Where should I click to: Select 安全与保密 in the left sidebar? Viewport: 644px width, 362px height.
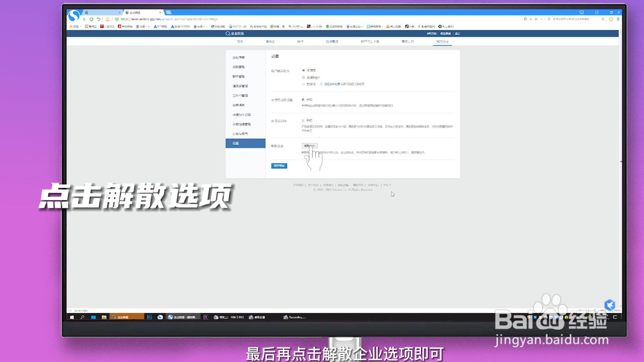240,134
